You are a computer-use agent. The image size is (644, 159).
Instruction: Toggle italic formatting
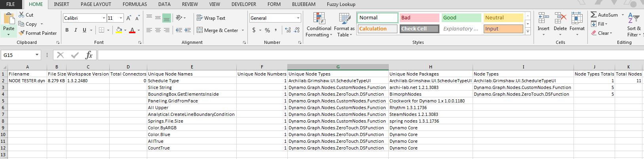(76, 30)
